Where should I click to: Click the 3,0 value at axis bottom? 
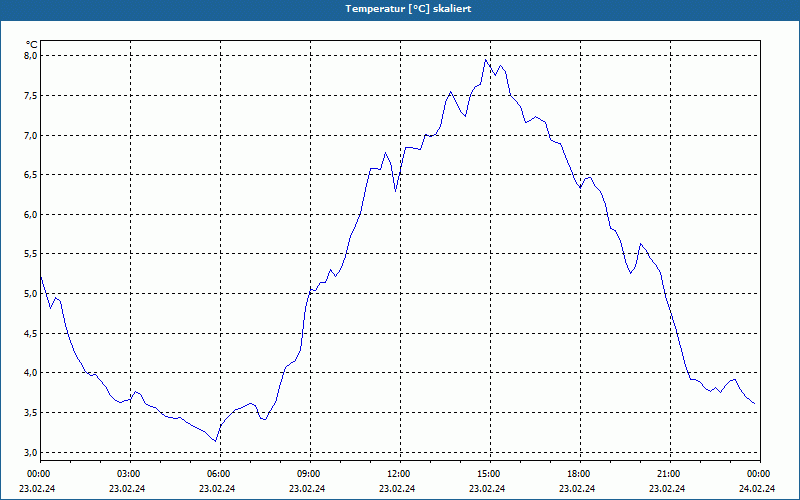point(31,452)
